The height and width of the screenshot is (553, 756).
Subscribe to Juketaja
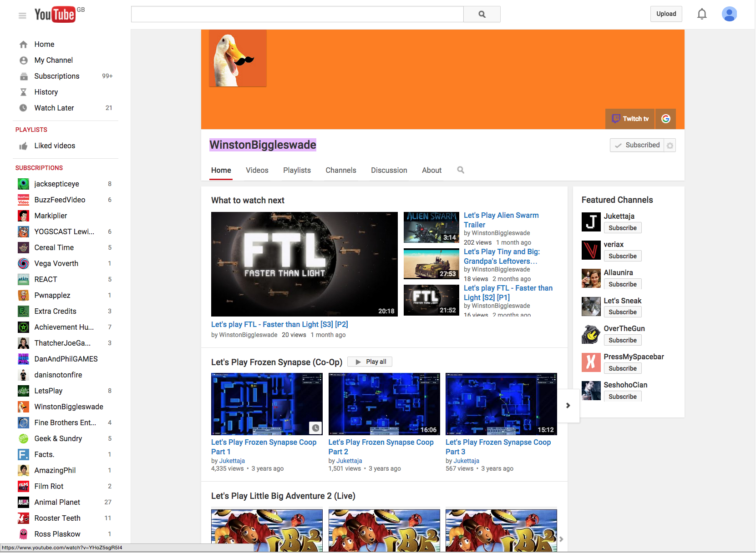tap(623, 228)
